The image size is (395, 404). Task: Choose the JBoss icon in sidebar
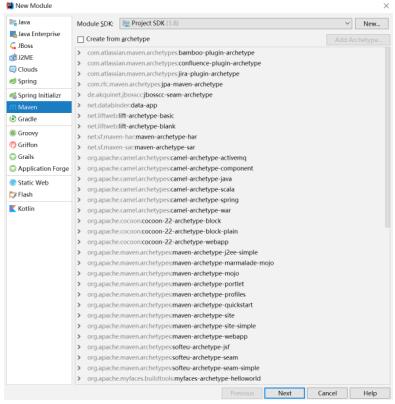click(13, 46)
